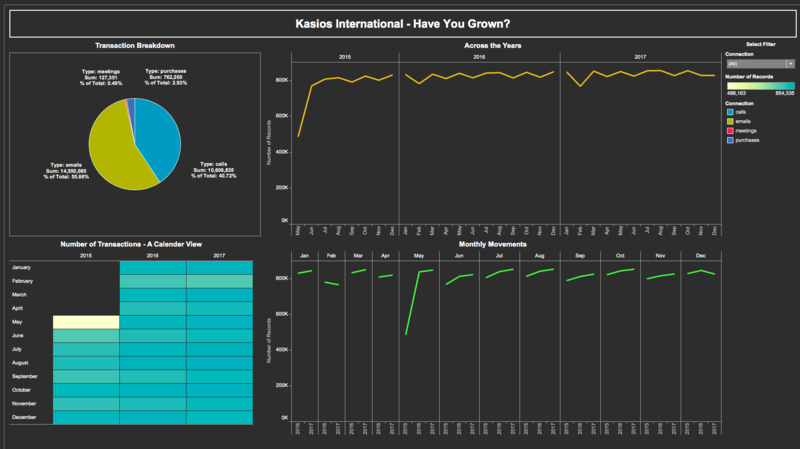The height and width of the screenshot is (449, 800).
Task: Click the dashboard title 'Kasios International - Have You Grown?'
Action: tap(403, 24)
